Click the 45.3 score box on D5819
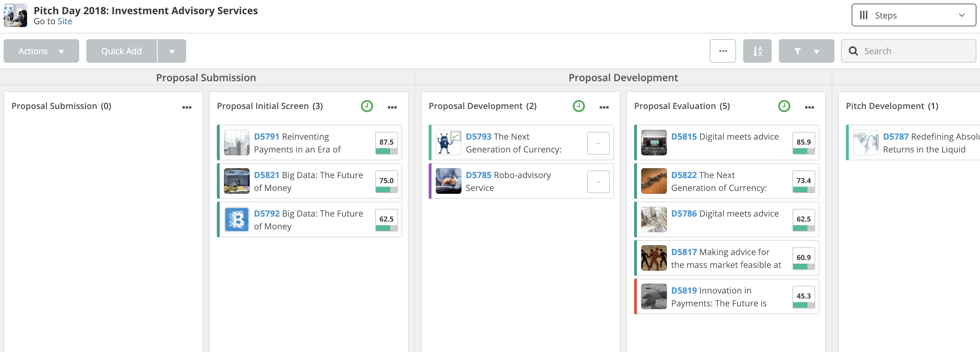This screenshot has height=352, width=980. (803, 296)
